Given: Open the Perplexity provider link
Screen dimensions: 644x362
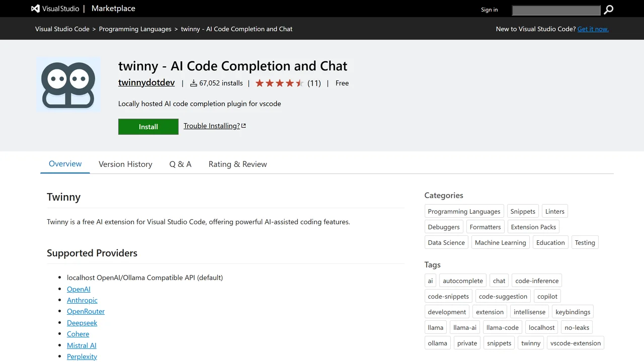Looking at the screenshot, I should click(x=82, y=356).
